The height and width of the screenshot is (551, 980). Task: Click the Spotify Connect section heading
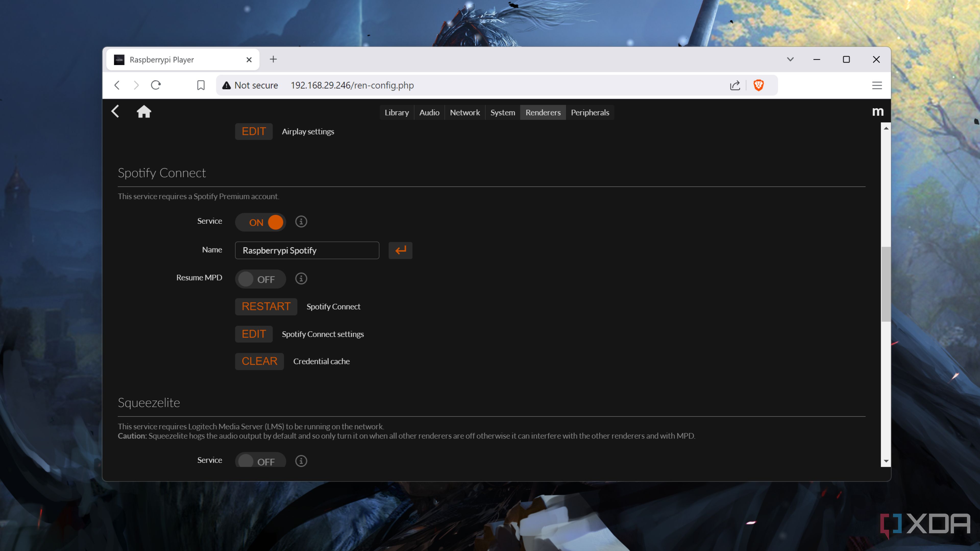(x=162, y=173)
